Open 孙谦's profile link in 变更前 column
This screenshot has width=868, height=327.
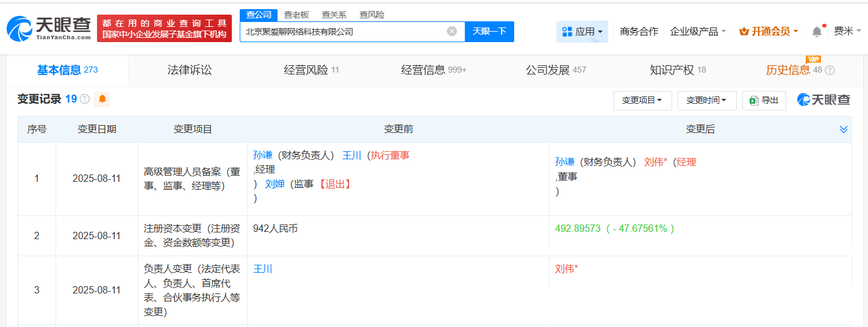pyautogui.click(x=263, y=155)
